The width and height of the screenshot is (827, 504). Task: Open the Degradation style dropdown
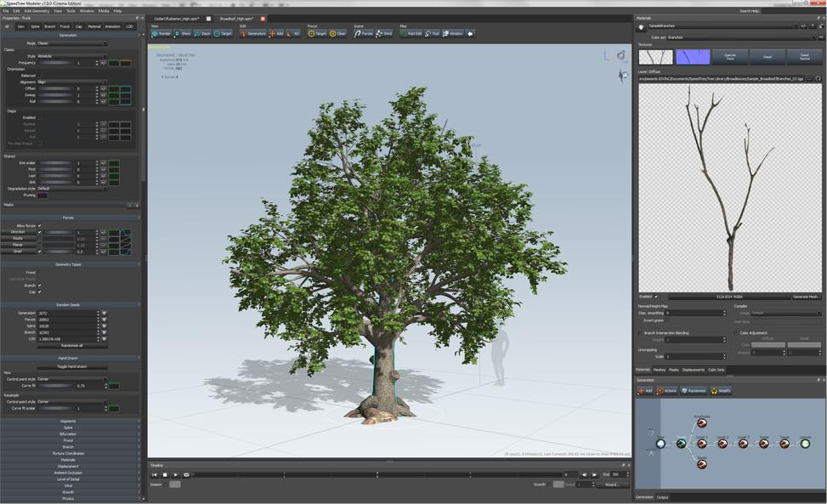tap(71, 188)
